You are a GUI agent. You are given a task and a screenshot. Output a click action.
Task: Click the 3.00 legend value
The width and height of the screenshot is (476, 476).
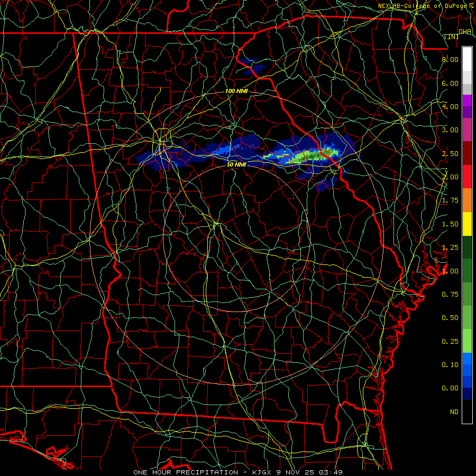450,130
